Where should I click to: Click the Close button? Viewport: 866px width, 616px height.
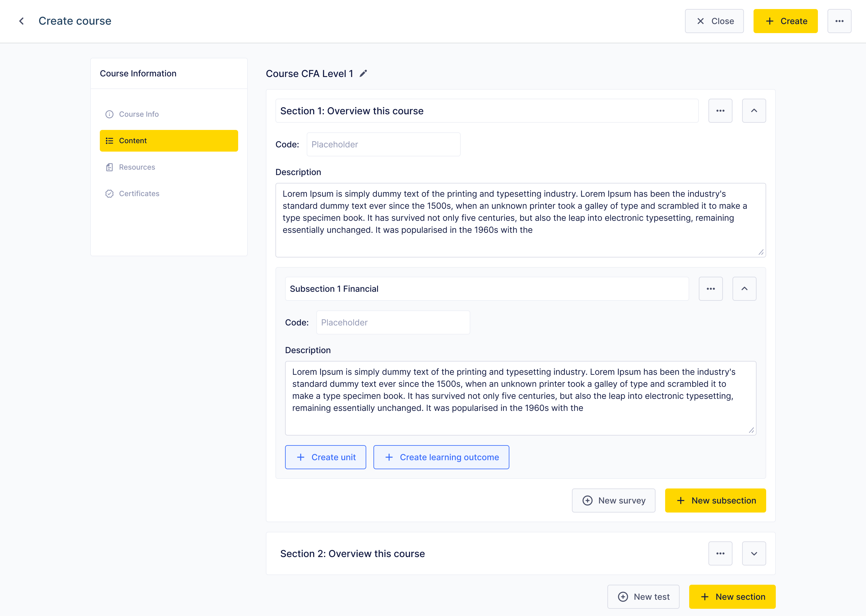click(x=714, y=21)
